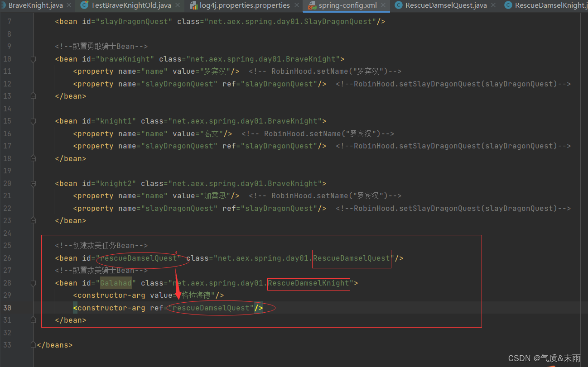The image size is (588, 367).
Task: Click property name "slayDragonQuest" on line 17
Action: click(x=179, y=146)
